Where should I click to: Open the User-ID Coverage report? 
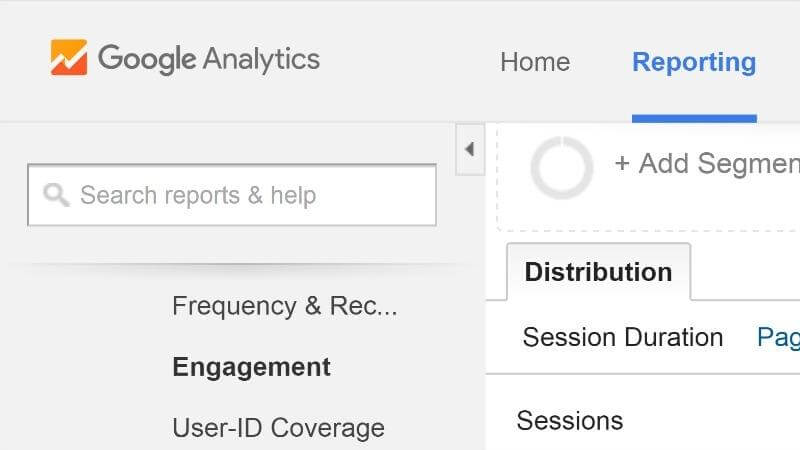pyautogui.click(x=279, y=428)
